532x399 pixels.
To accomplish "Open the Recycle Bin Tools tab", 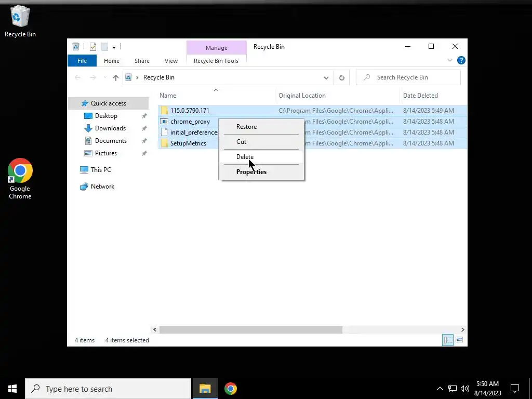I will point(216,61).
